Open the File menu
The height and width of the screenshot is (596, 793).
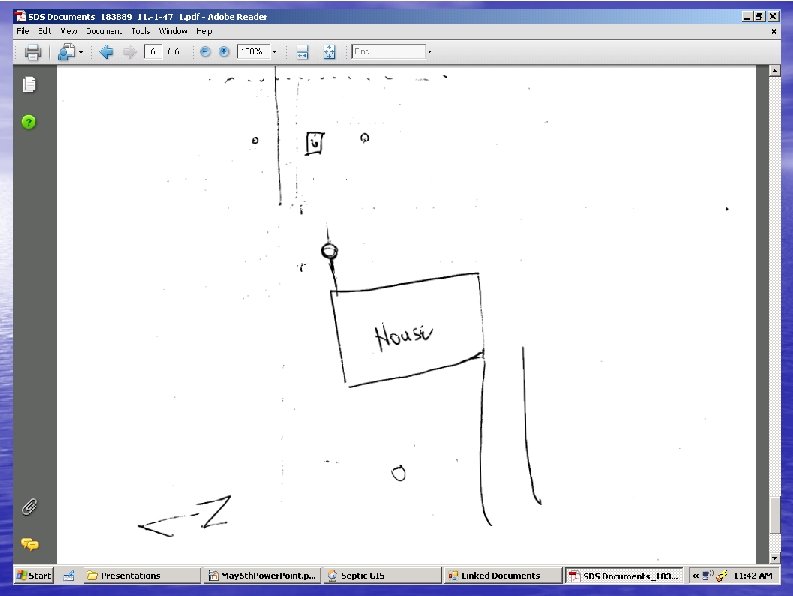[x=23, y=31]
